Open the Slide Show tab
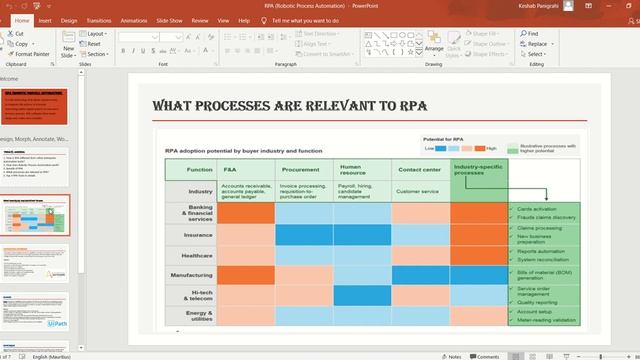640x360 pixels. coord(169,20)
